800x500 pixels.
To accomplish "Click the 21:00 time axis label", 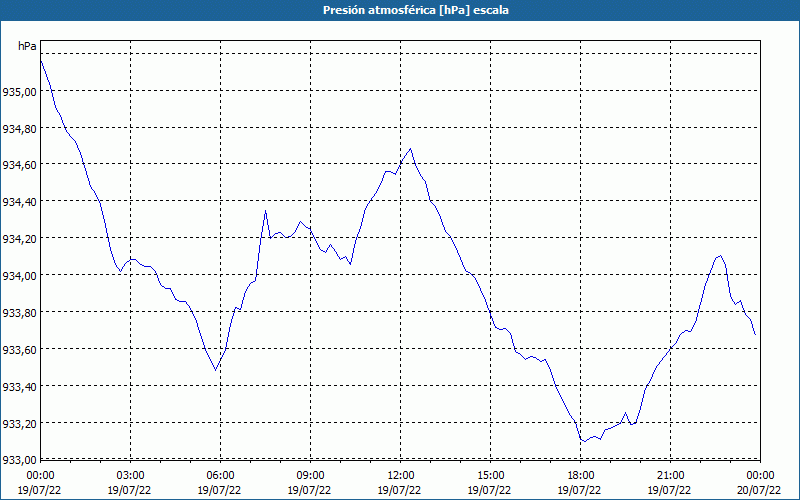I will [670, 476].
